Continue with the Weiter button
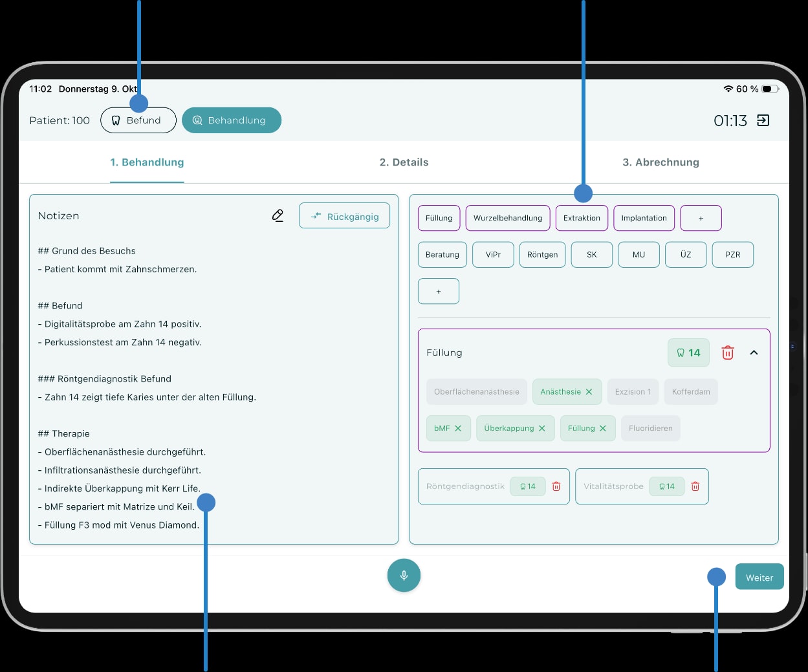This screenshot has height=672, width=808. [x=759, y=577]
